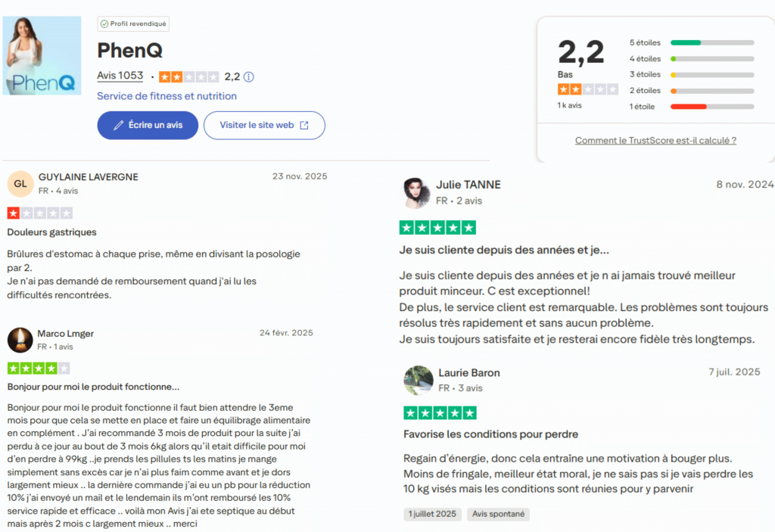
Task: Open Marco Lmger's reviewer avatar
Action: [x=20, y=339]
